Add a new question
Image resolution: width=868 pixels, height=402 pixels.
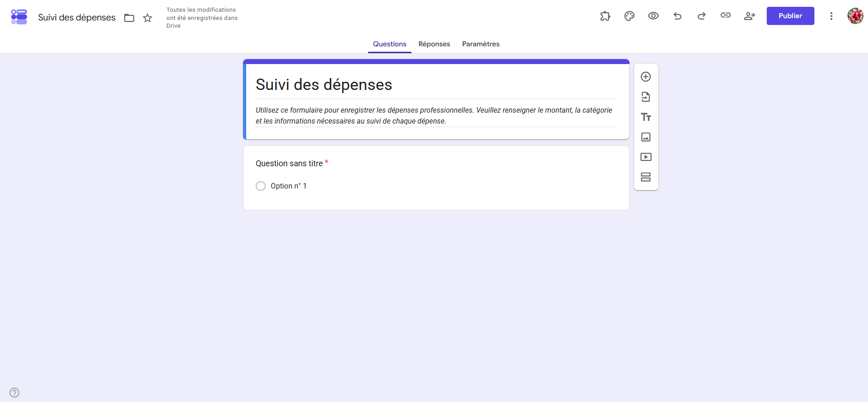tap(646, 77)
